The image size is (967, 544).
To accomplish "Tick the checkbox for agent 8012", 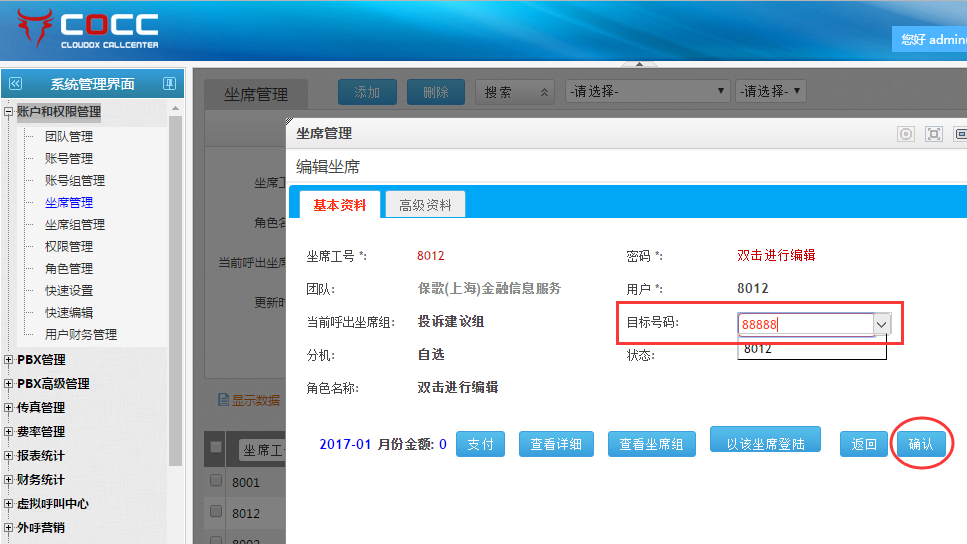I will (x=215, y=512).
